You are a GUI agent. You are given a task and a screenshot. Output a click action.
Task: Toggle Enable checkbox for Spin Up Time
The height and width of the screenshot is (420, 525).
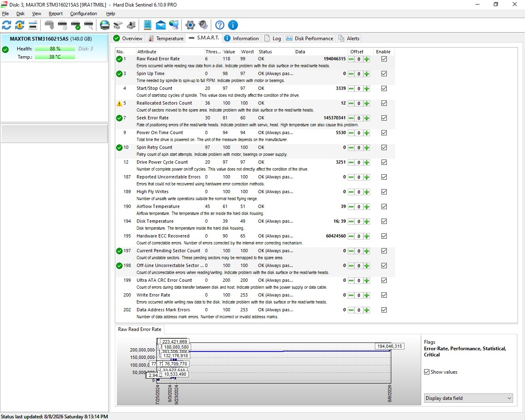tap(384, 74)
